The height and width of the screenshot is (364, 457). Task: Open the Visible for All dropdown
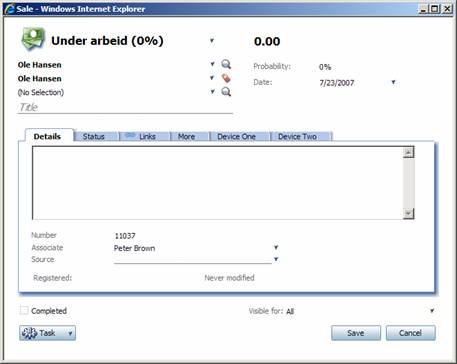point(432,311)
